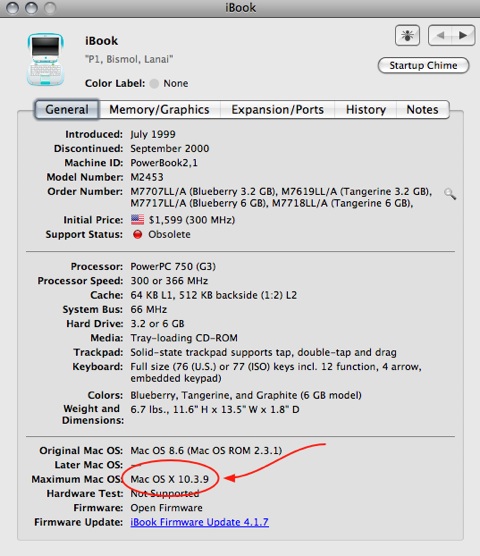The image size is (480, 556).
Task: Go to previous model with left arrow
Action: click(440, 35)
